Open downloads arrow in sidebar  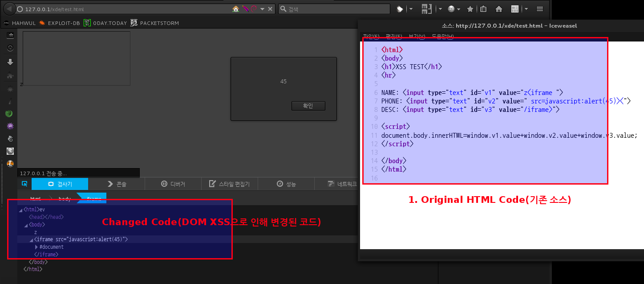pos(10,62)
